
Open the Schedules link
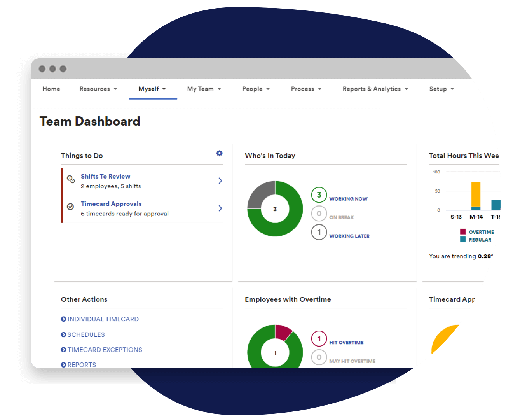(x=86, y=334)
